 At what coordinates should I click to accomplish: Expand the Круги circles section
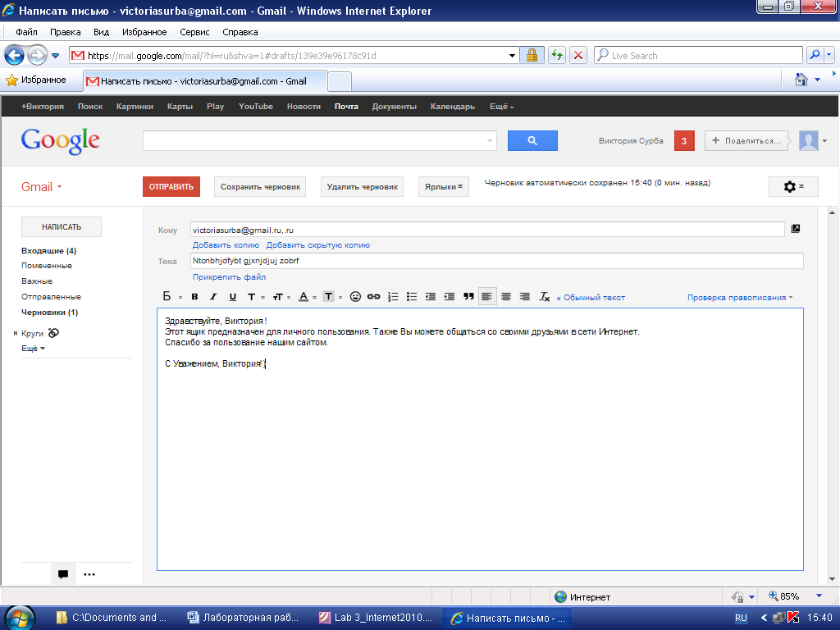pyautogui.click(x=16, y=333)
